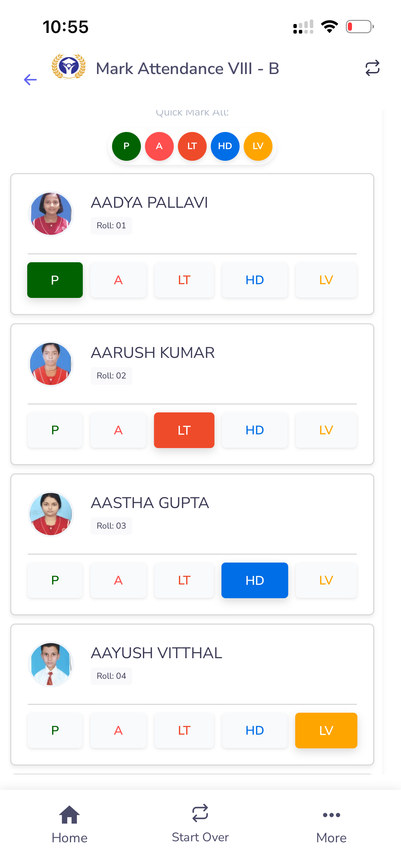401x868 pixels.
Task: Tap the refresh icon in header
Action: pyautogui.click(x=372, y=68)
